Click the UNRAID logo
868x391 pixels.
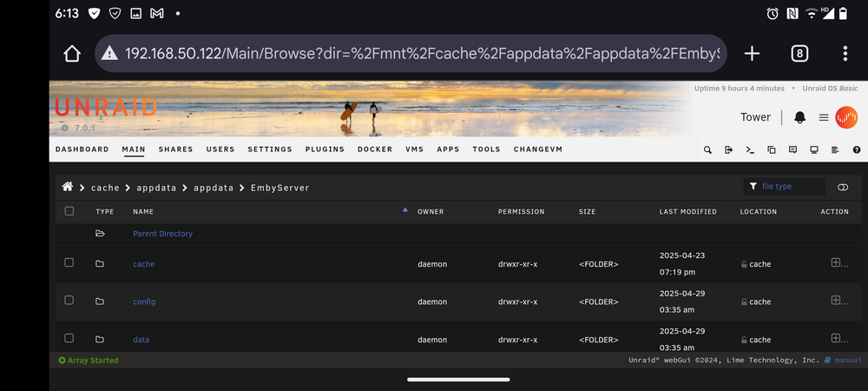tap(106, 108)
